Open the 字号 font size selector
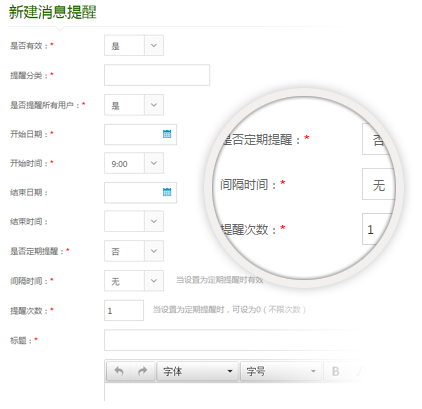 281,371
